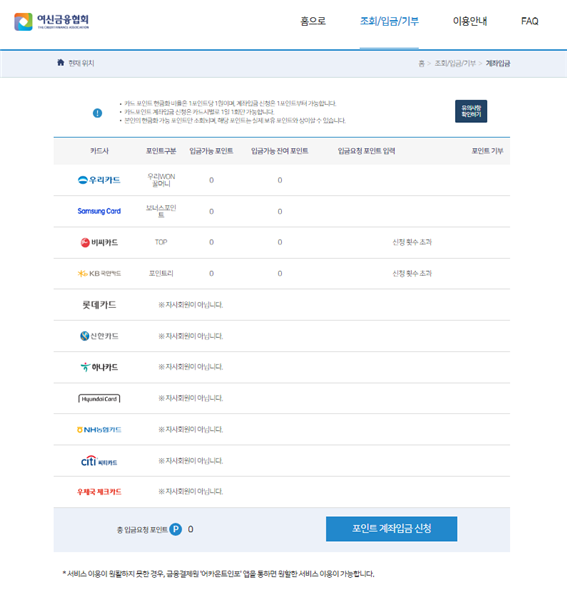Click the blue exclamation notice icon
This screenshot has height=599, width=567.
[97, 113]
